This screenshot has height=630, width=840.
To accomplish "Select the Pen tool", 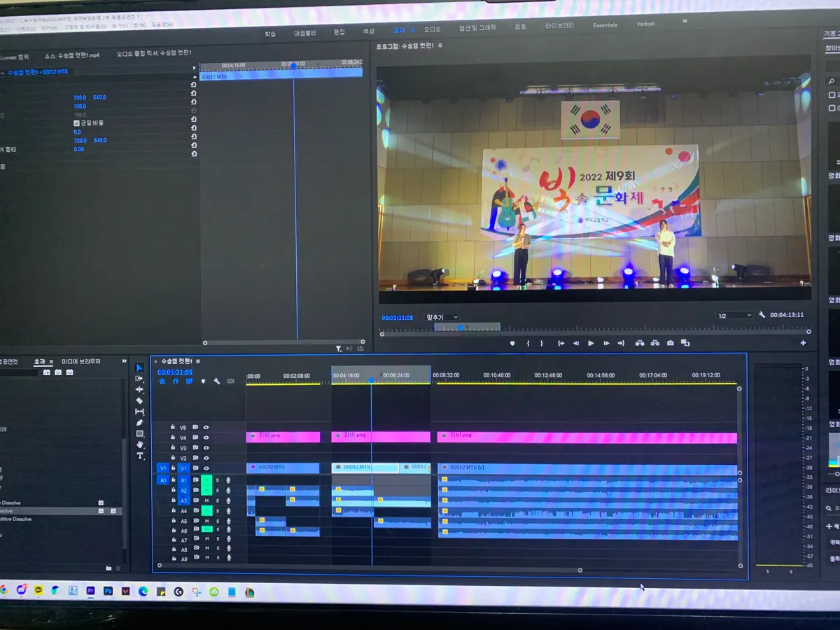I will tap(139, 422).
